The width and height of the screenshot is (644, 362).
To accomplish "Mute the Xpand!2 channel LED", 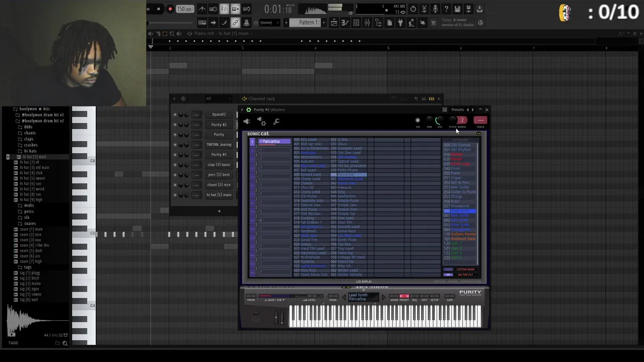I will 175,115.
